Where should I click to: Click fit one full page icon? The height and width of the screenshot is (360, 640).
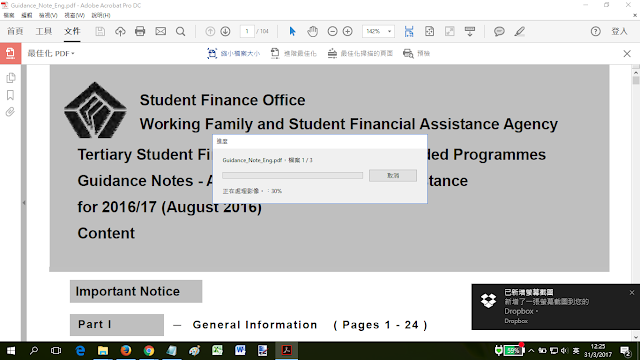(x=429, y=31)
